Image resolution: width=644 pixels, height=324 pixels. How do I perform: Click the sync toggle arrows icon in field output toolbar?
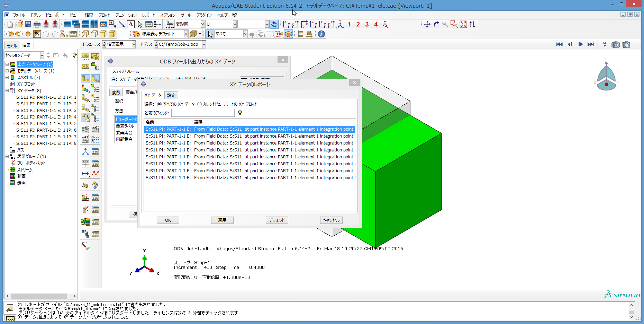click(x=274, y=24)
